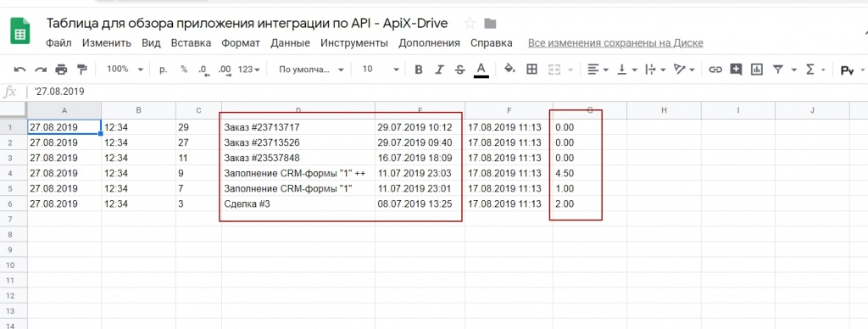Open the borders tool

coord(531,70)
